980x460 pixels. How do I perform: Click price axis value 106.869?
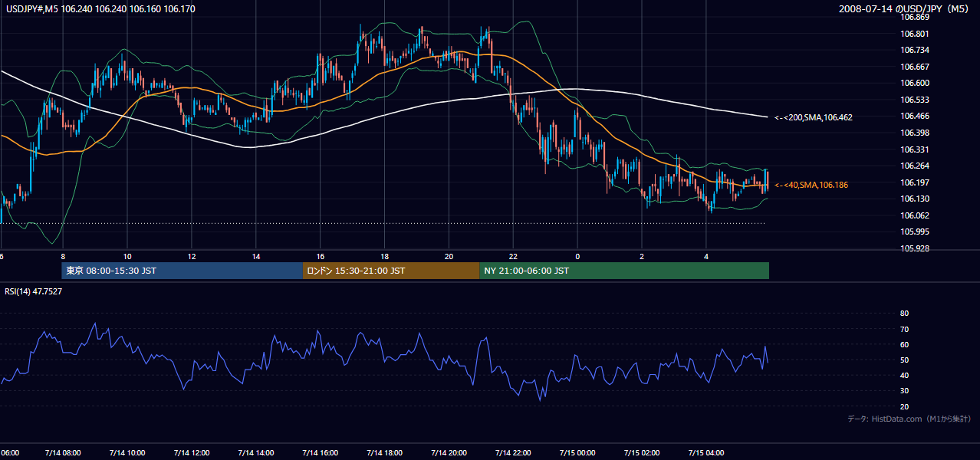(916, 17)
